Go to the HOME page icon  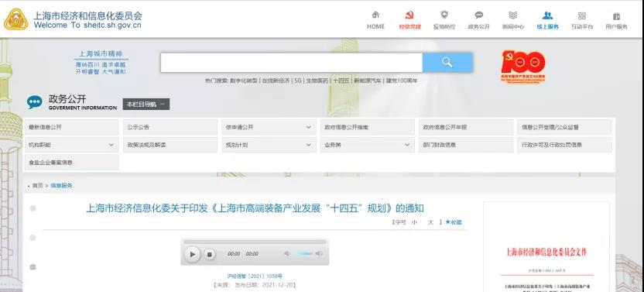(x=375, y=15)
